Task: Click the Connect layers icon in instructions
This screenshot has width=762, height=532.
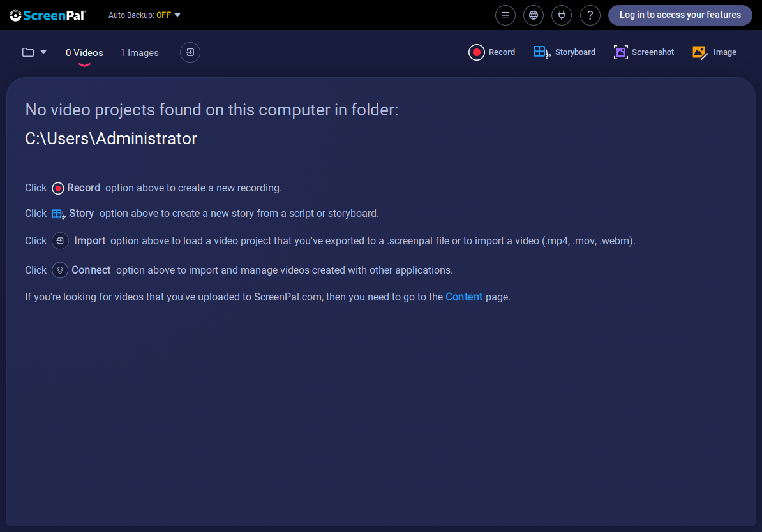Action: [x=60, y=270]
